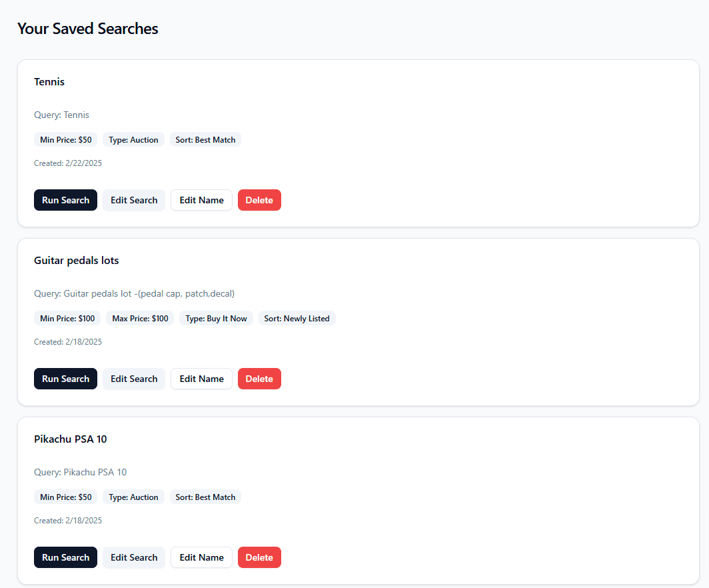The width and height of the screenshot is (709, 588).
Task: Select Sort: Newly Listed badge for Guitar pedals
Action: [x=297, y=318]
